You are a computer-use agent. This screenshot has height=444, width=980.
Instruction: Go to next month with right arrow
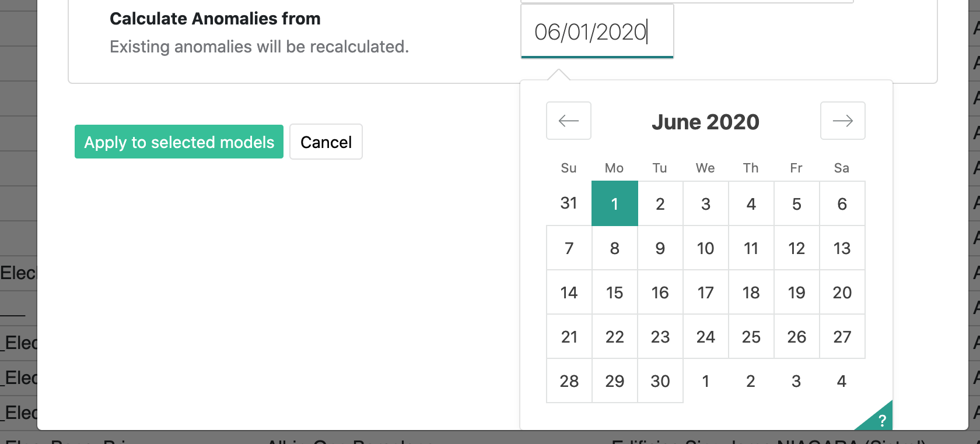842,121
